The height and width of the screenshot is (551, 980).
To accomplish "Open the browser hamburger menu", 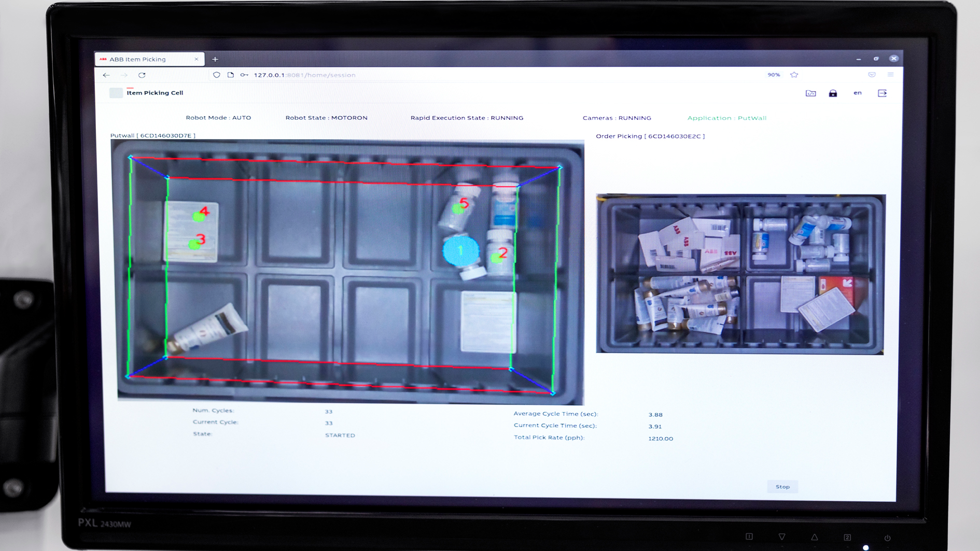I will click(891, 75).
